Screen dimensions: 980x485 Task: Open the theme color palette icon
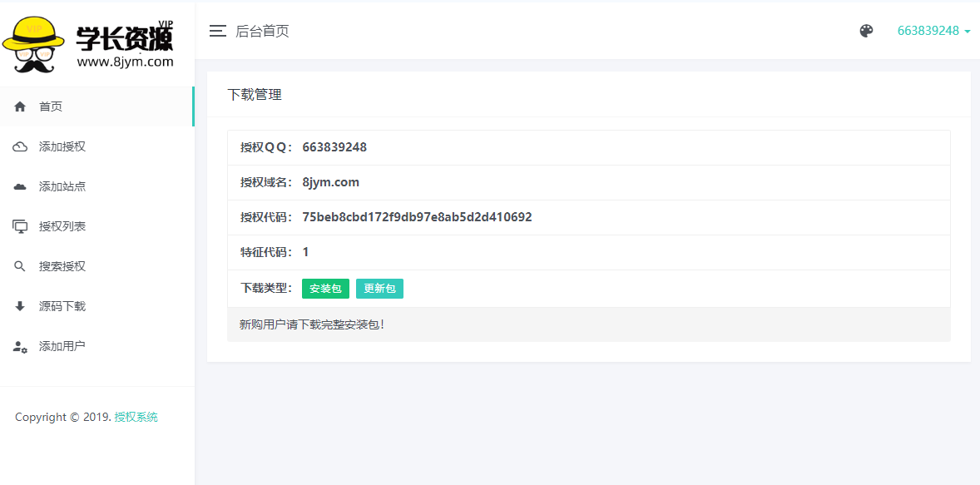pos(866,31)
